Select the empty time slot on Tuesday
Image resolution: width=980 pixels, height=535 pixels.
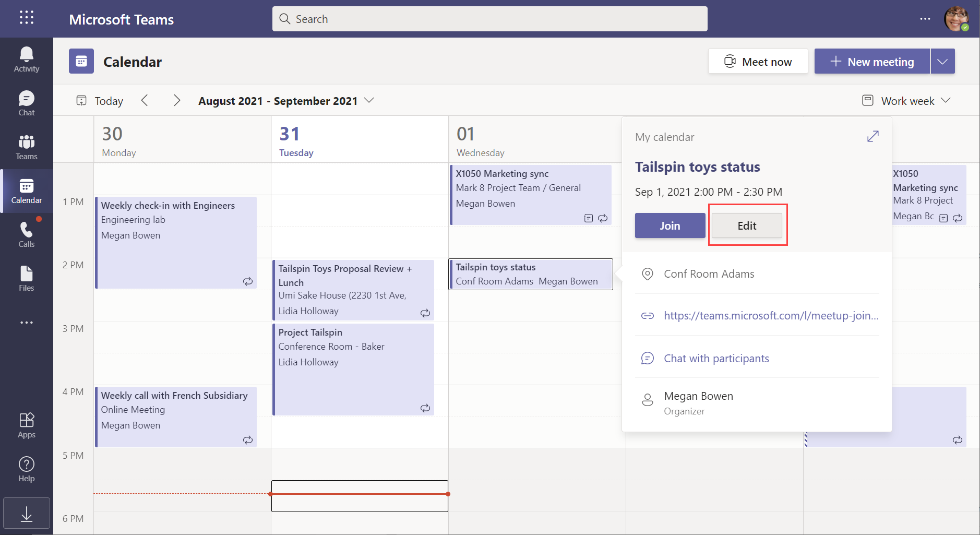coord(360,496)
